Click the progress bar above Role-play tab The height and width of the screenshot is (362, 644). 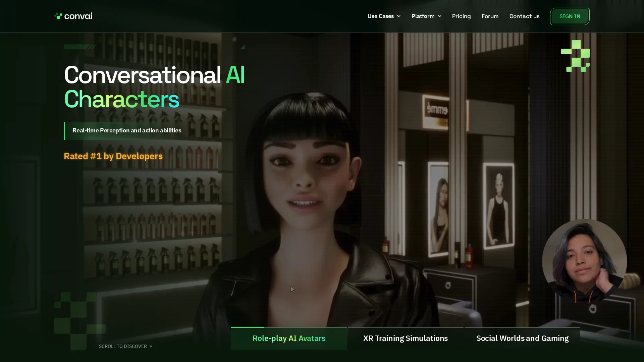pos(288,327)
